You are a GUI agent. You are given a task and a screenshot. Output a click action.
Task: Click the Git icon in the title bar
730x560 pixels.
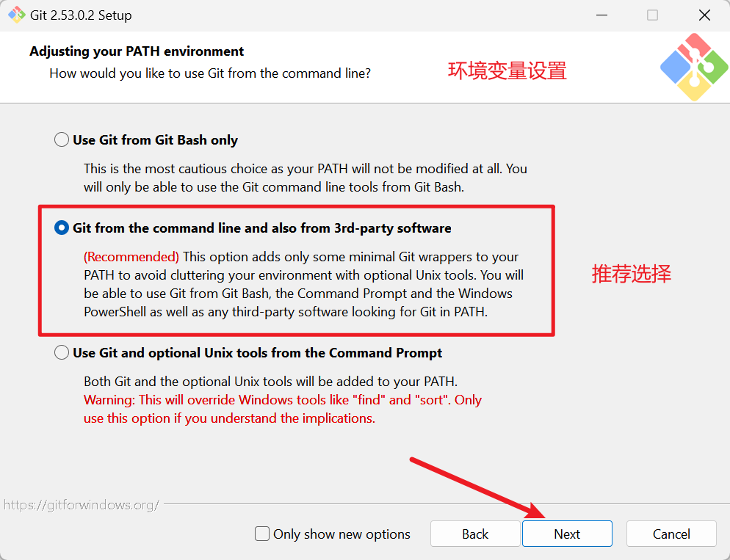(x=16, y=15)
